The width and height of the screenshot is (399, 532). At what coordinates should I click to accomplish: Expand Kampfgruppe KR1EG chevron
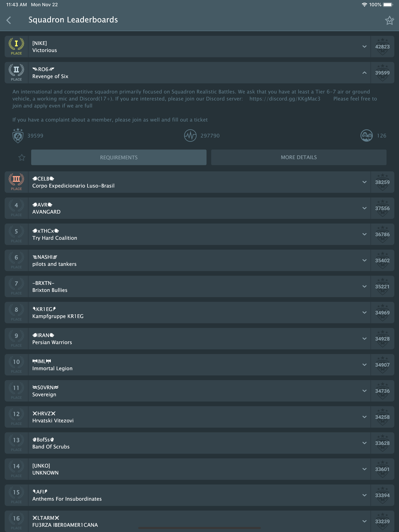pyautogui.click(x=364, y=313)
